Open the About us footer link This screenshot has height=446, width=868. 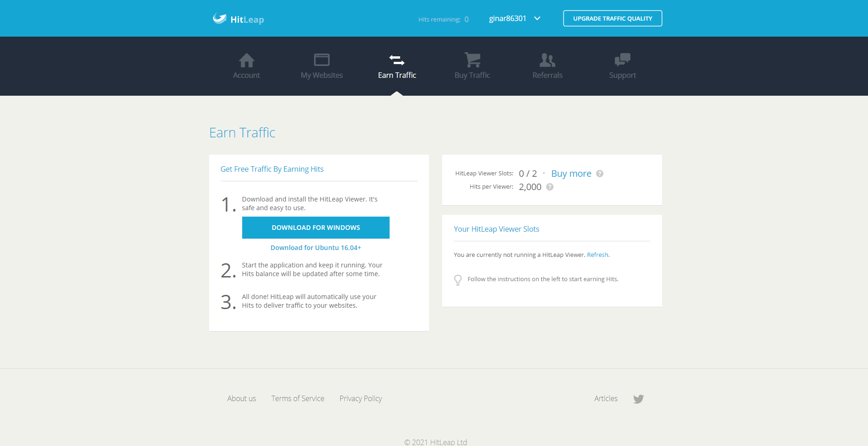(x=242, y=398)
